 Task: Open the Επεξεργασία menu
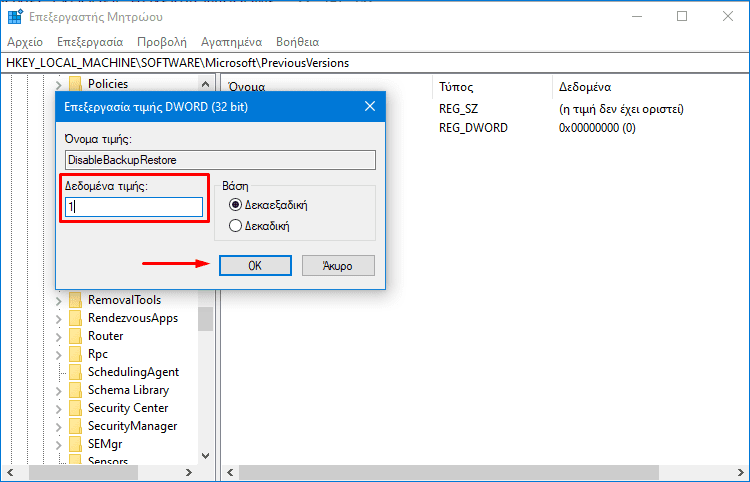click(90, 42)
